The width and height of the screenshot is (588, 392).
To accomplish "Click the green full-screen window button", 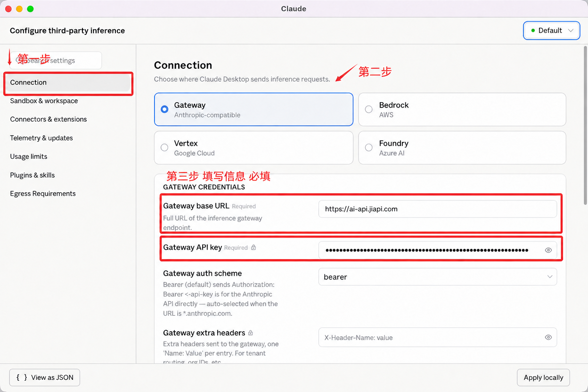I will (x=30, y=9).
